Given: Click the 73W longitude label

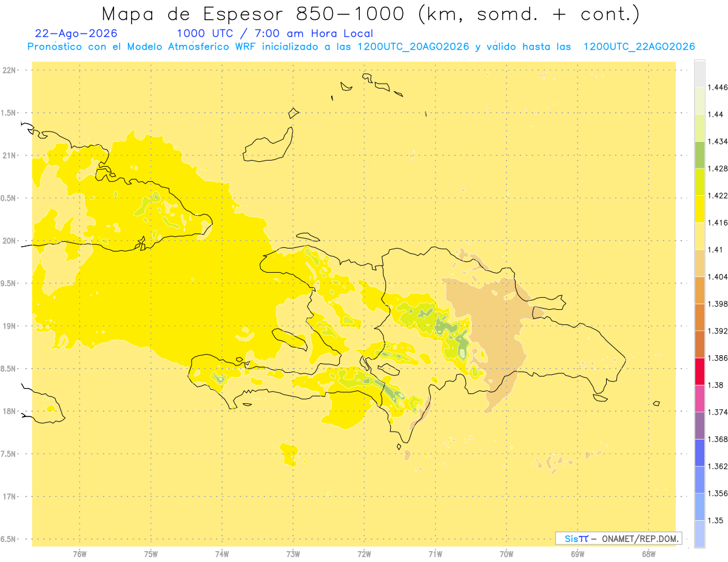Looking at the screenshot, I should tap(293, 554).
